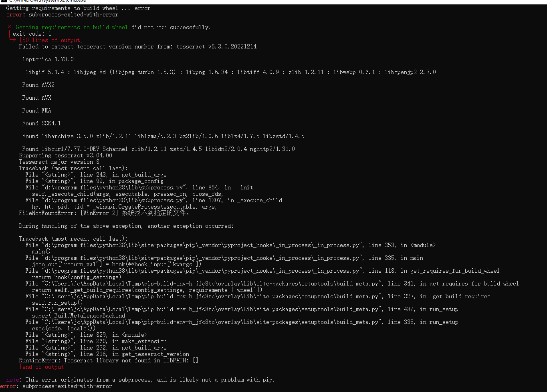This screenshot has height=392, width=547.
Task: Select the "[end of output]" marker
Action: 43,367
